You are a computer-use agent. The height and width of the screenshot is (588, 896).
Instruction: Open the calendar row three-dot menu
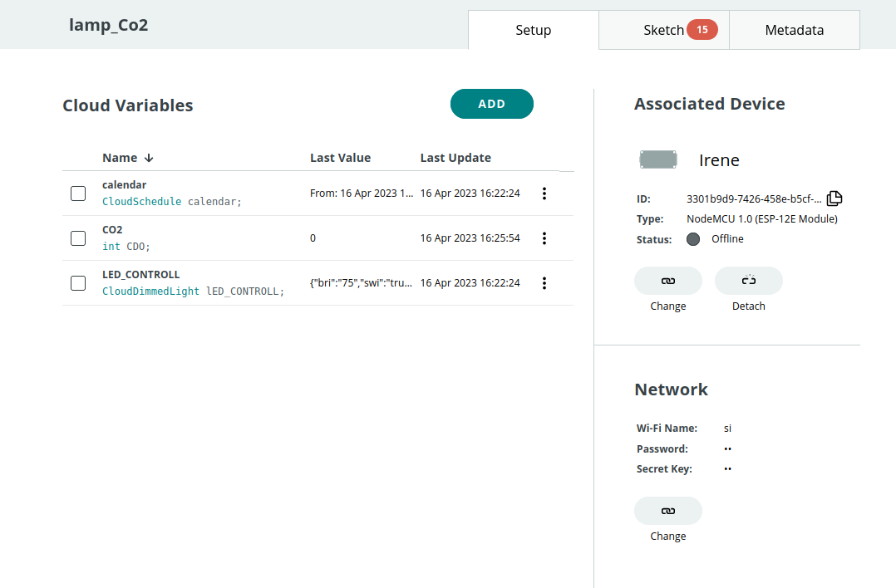544,194
